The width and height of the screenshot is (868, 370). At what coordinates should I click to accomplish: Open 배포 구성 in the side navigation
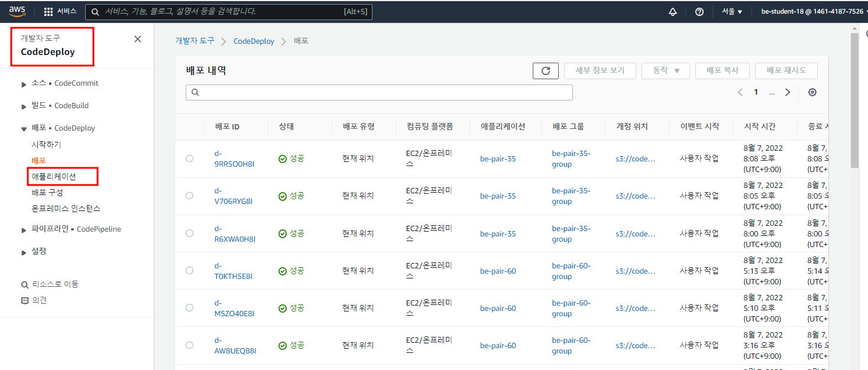(x=47, y=193)
